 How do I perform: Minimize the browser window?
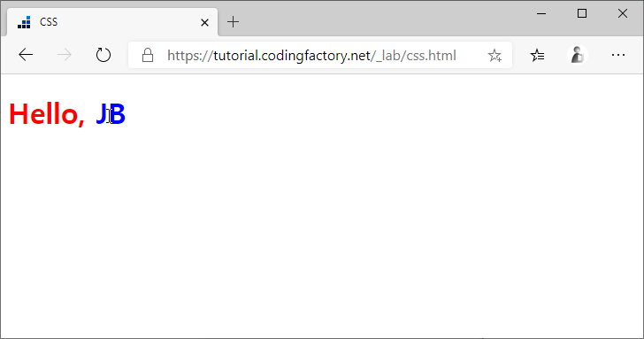pos(541,13)
